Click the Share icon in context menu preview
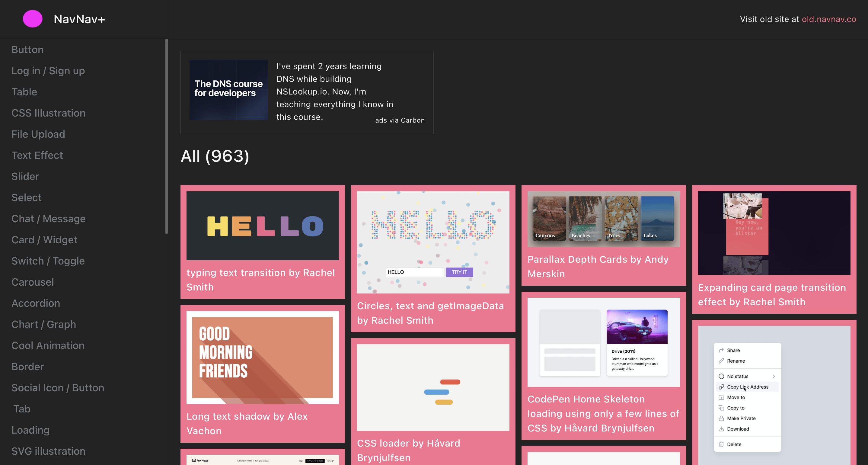Screen dimensions: 868x465 click(721, 350)
